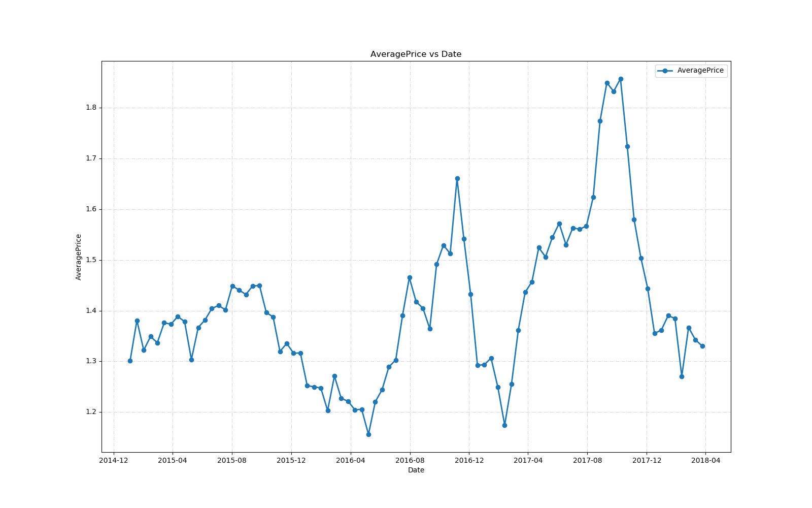Click the 2017-04 x-axis tick label
The height and width of the screenshot is (508, 812).
click(528, 461)
